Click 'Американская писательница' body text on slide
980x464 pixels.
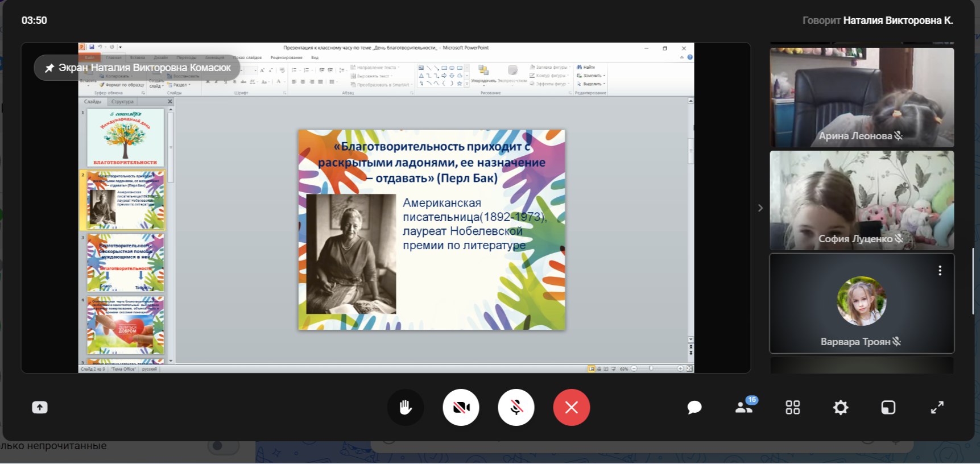[x=474, y=224]
